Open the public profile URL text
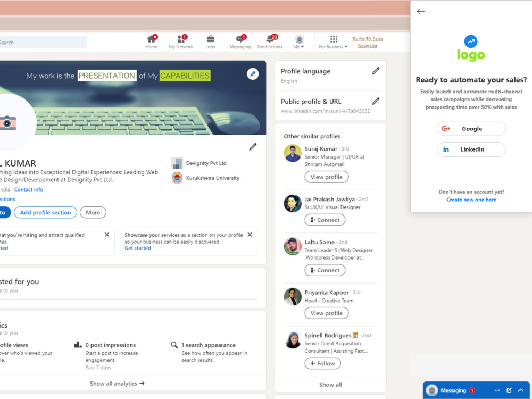The width and height of the screenshot is (532, 399). [x=326, y=111]
